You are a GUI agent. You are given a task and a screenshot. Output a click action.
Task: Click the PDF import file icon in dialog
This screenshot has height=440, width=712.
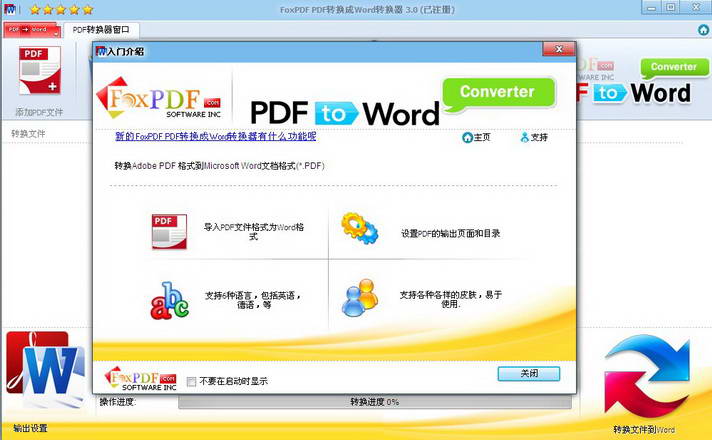pyautogui.click(x=169, y=231)
